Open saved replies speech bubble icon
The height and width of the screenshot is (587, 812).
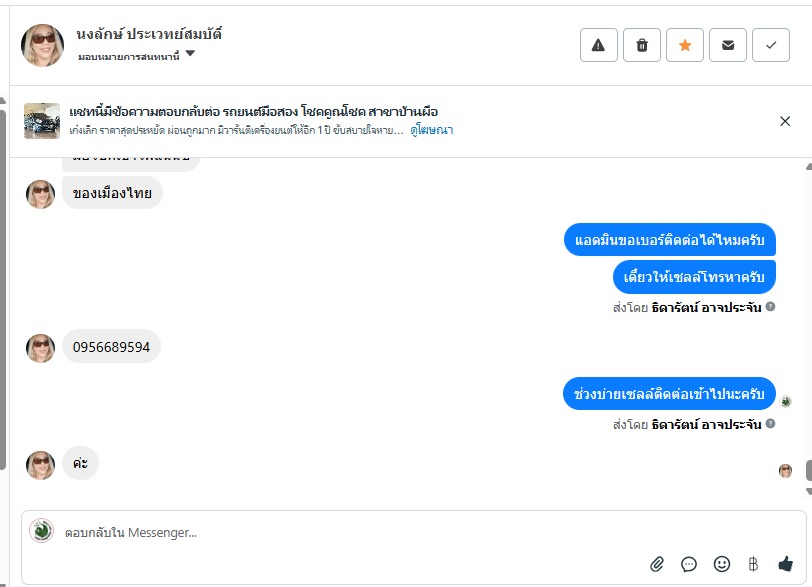point(689,564)
